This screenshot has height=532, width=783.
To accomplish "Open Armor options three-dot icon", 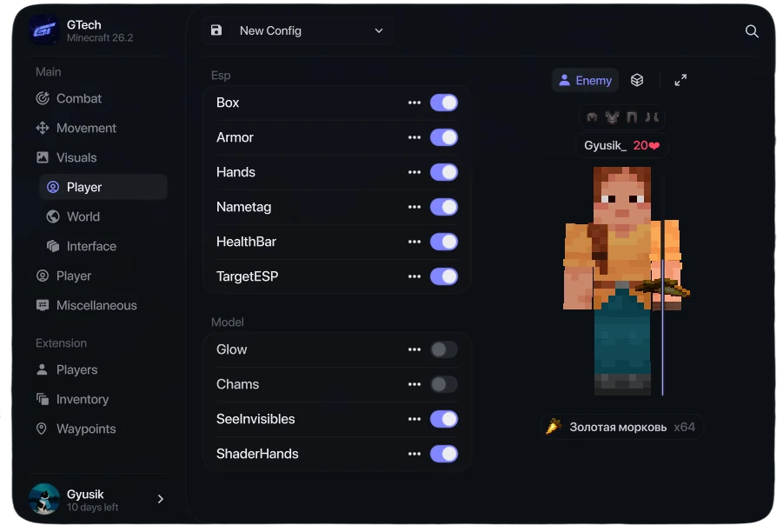I will 415,137.
